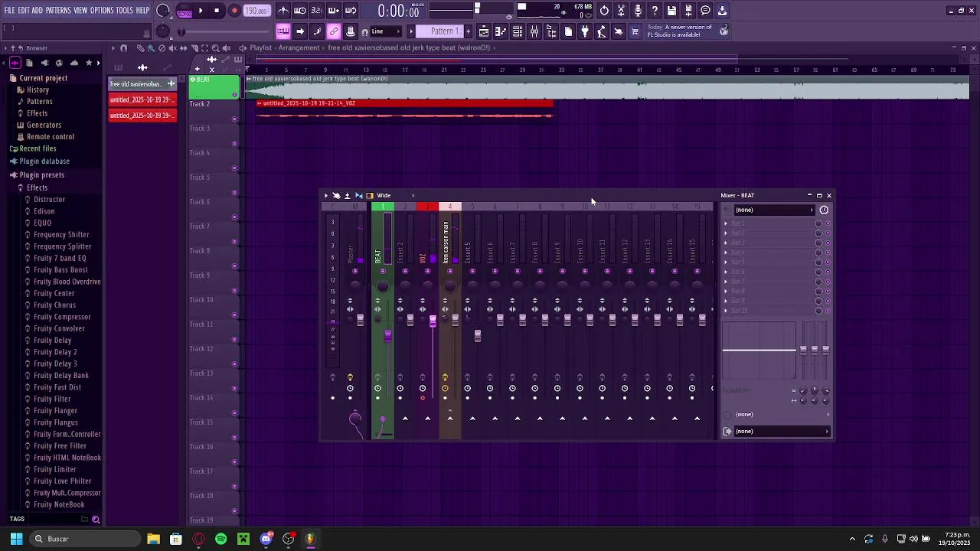This screenshot has height=551, width=980.
Task: Open the HELP menu
Action: pos(142,10)
